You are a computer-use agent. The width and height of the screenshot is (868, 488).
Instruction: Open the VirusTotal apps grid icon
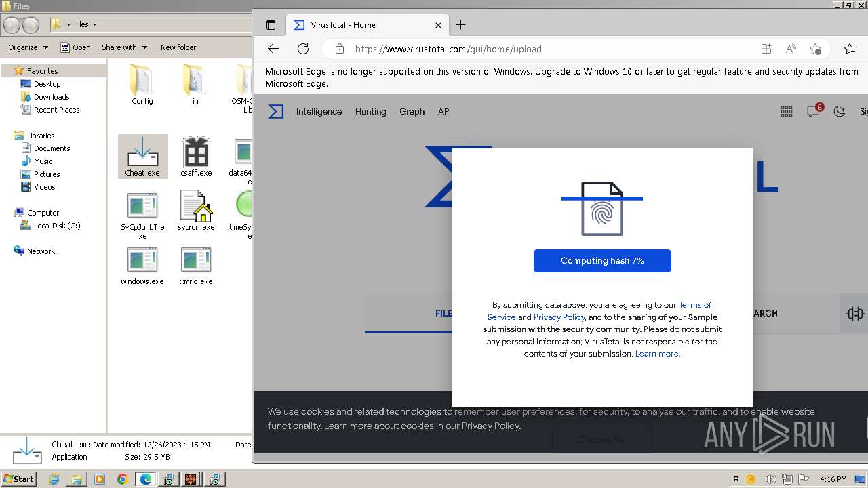point(787,112)
